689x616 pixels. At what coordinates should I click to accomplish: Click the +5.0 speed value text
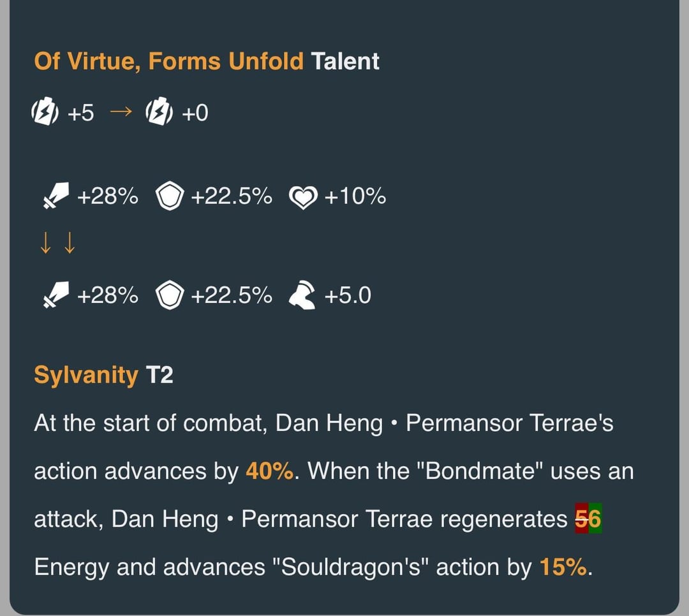click(x=347, y=296)
